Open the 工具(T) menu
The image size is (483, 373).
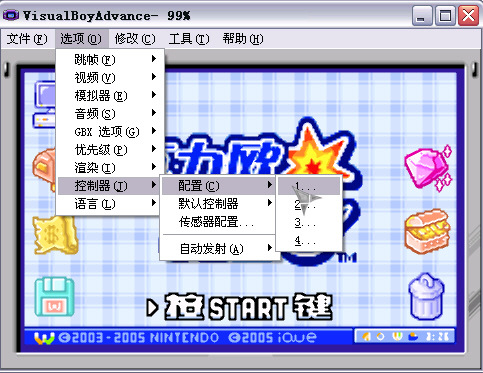tap(189, 39)
